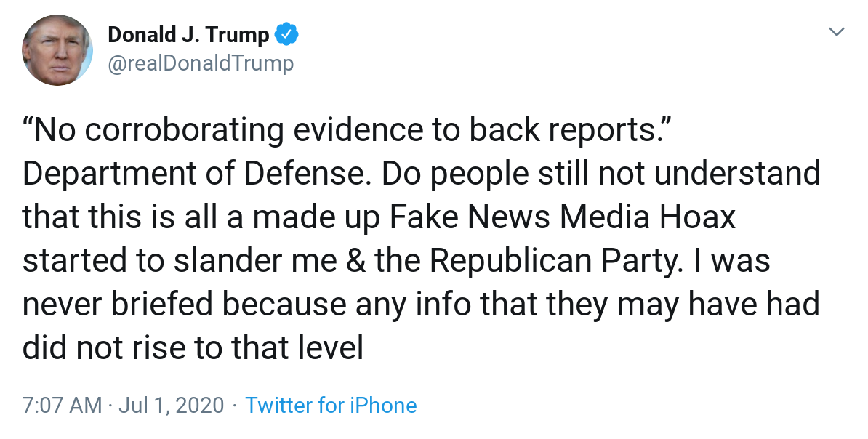Click the Jul 1, 2020 date
This screenshot has height=439, width=868.
click(174, 405)
